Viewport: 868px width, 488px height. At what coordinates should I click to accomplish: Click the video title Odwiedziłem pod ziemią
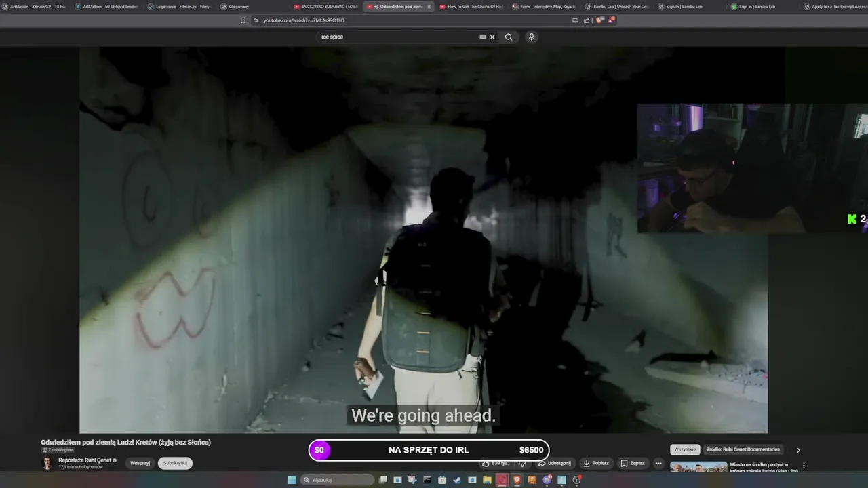point(125,442)
